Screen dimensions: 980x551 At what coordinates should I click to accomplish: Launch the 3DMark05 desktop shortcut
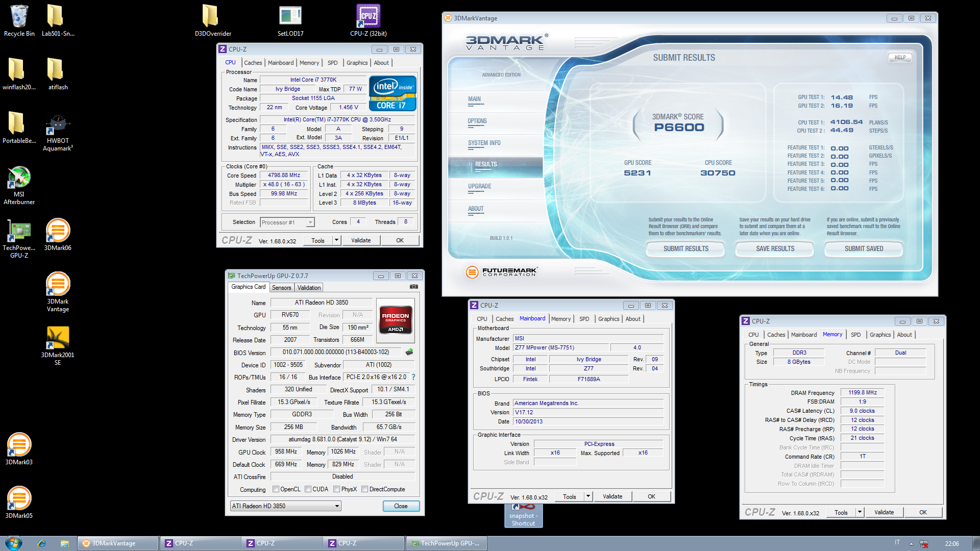(19, 503)
